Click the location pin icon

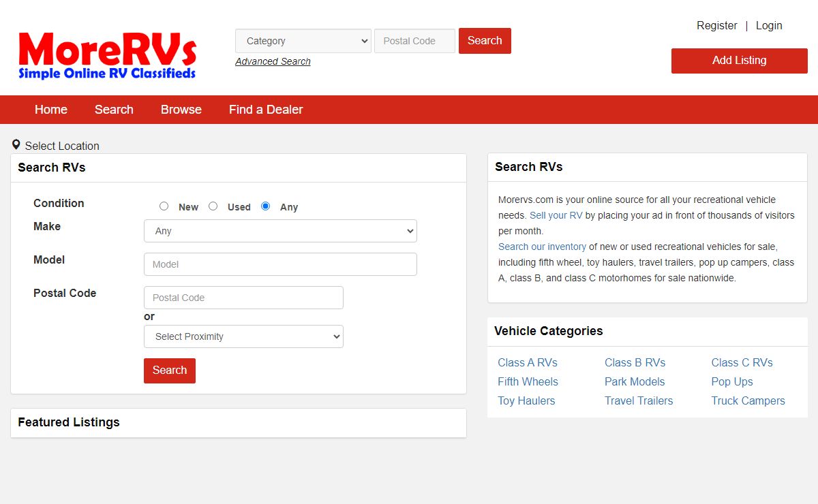coord(16,144)
